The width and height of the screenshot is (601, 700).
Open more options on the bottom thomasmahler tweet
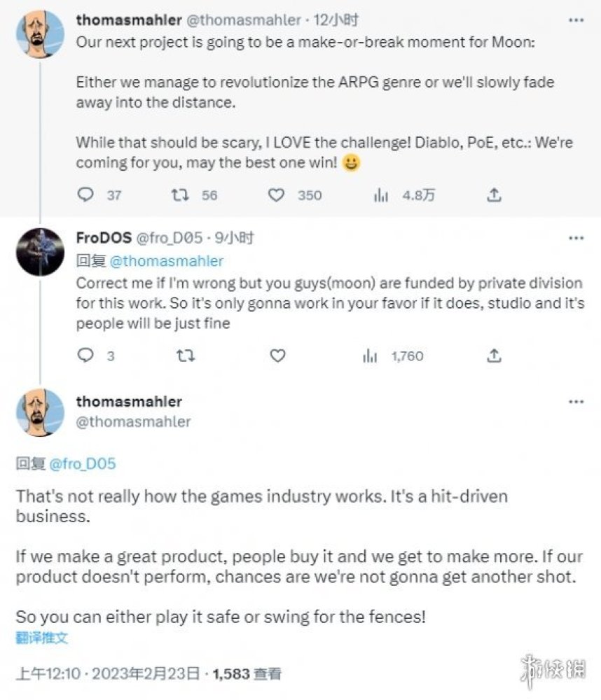[x=576, y=402]
